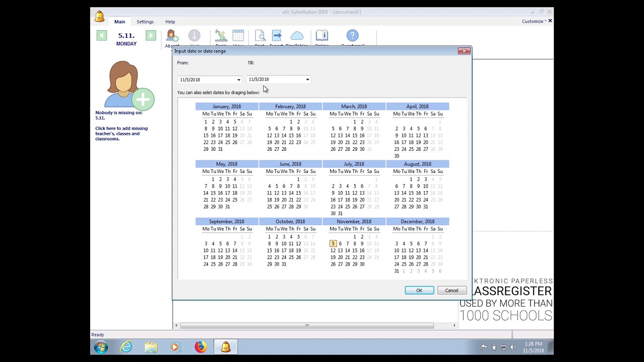
Task: Click the scrollbar's right arrow
Action: point(454,325)
